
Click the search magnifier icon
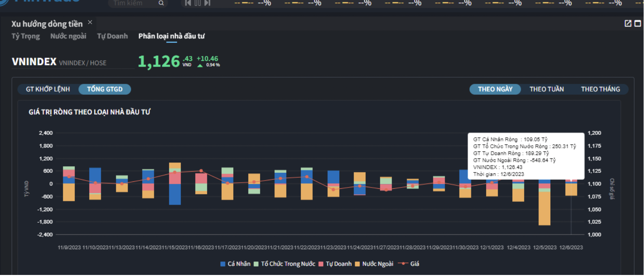point(161,3)
